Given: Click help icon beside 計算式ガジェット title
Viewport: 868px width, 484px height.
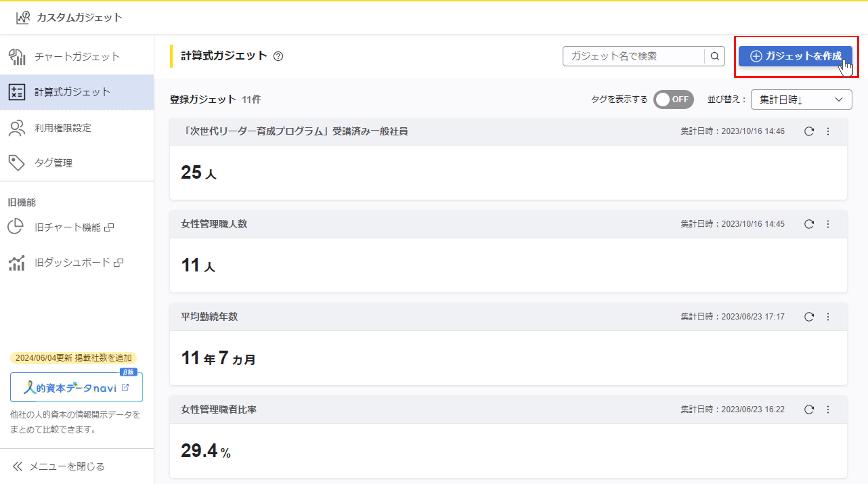Looking at the screenshot, I should tap(278, 56).
